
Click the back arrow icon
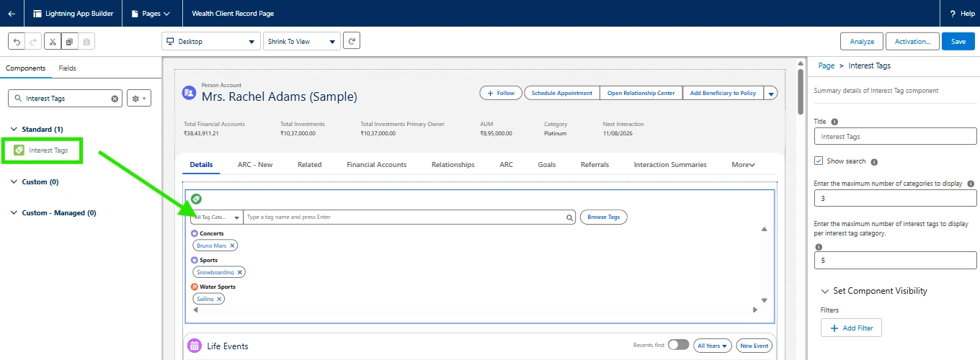(12, 13)
